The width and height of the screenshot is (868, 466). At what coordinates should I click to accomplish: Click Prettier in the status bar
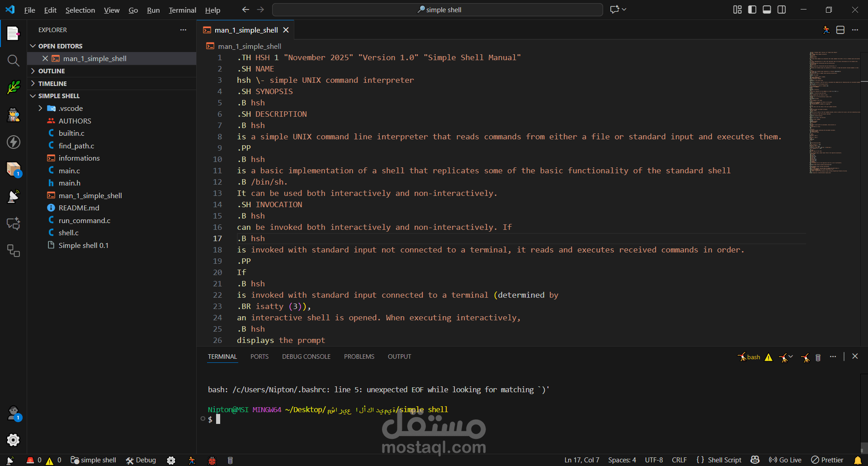[x=827, y=460]
